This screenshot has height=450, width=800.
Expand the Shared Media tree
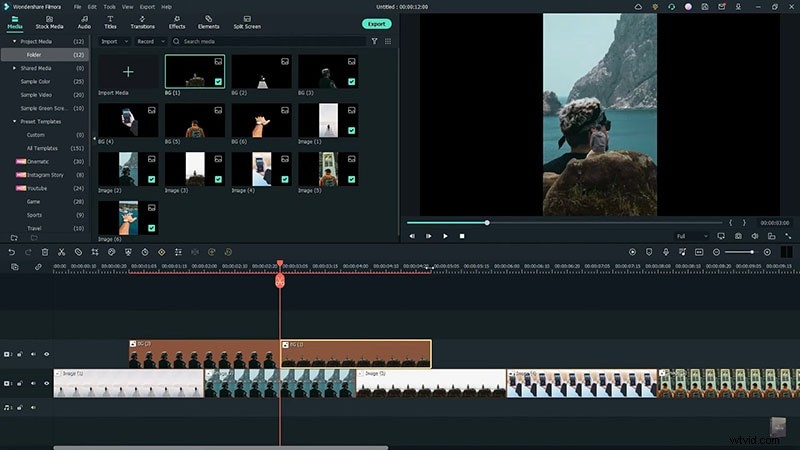coord(14,68)
